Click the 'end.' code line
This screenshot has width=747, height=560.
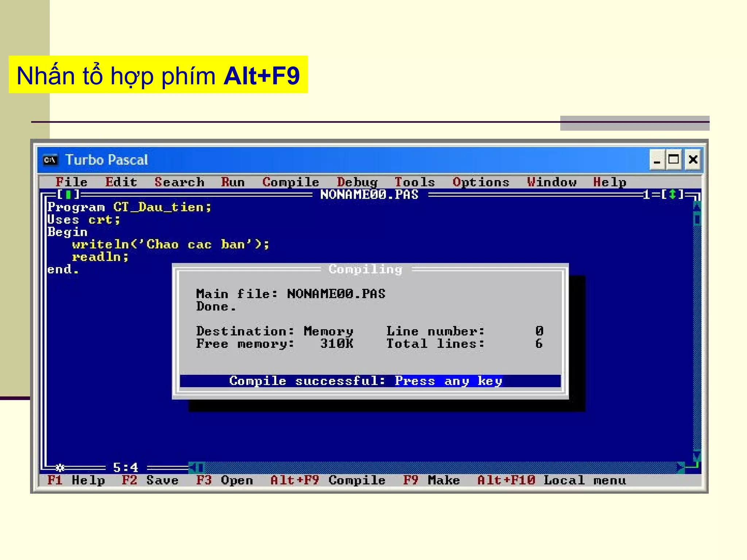click(x=63, y=269)
